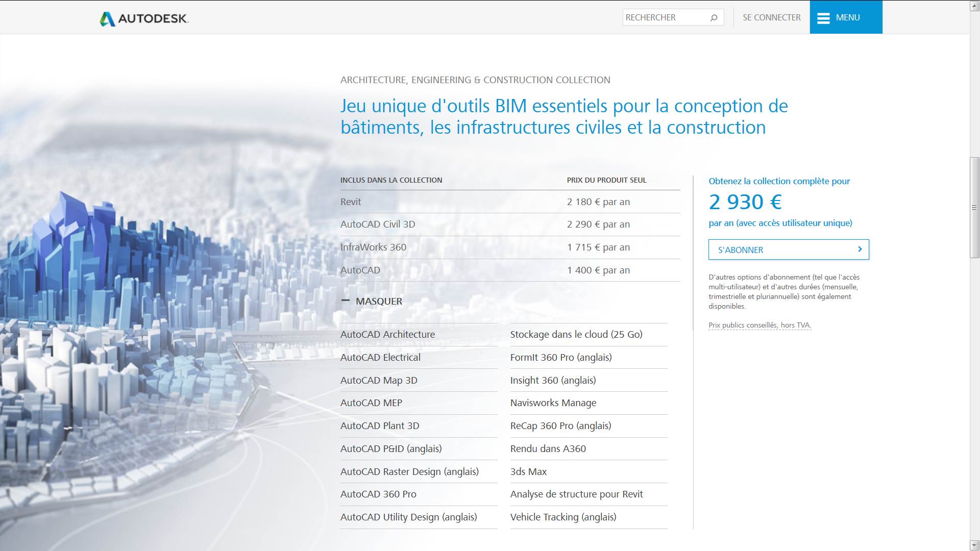Screen dimensions: 980x551
Task: Open Prix publics conseillés, hors TVA note
Action: pos(759,325)
